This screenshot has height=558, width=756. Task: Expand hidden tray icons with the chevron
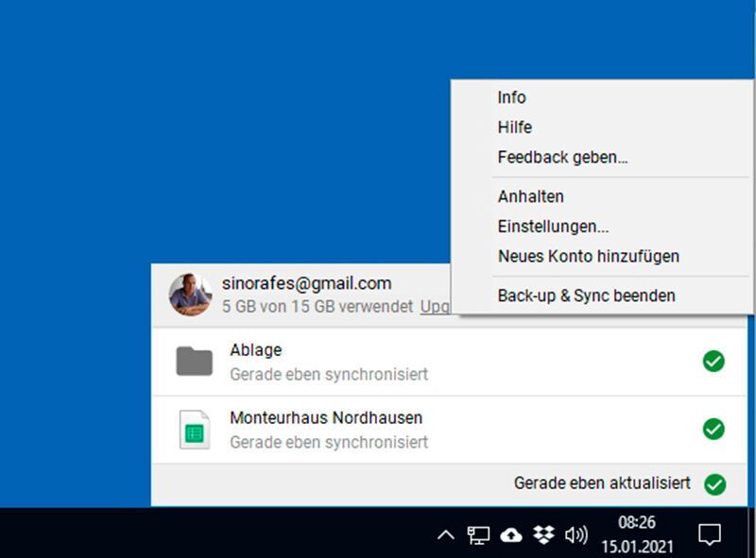coord(444,534)
